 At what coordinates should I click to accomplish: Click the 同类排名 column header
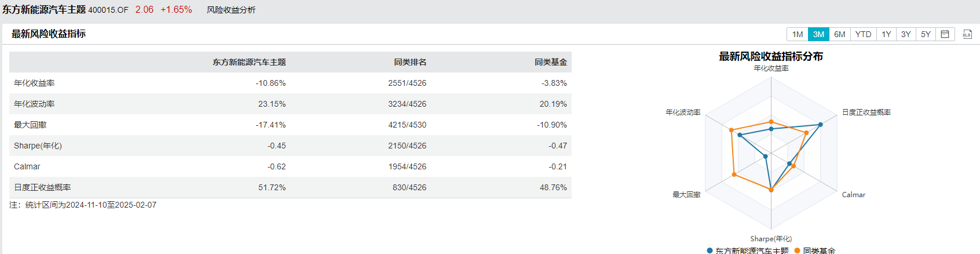410,62
